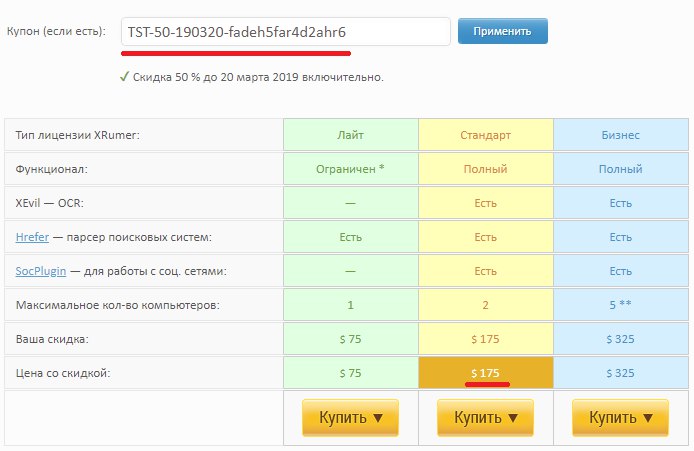
Task: Click the 5 ** computers cell
Action: click(x=621, y=305)
